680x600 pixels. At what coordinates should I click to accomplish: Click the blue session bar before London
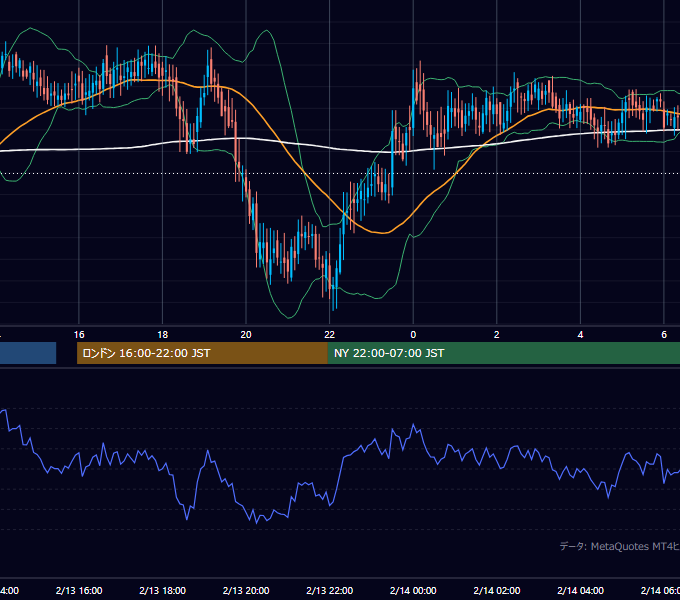28,353
